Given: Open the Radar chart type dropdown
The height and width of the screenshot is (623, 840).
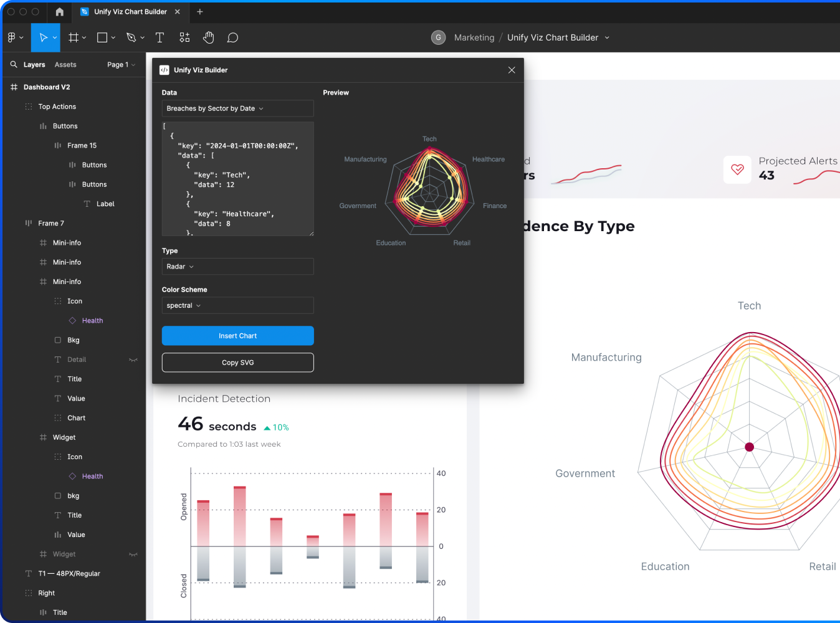Looking at the screenshot, I should pyautogui.click(x=237, y=267).
